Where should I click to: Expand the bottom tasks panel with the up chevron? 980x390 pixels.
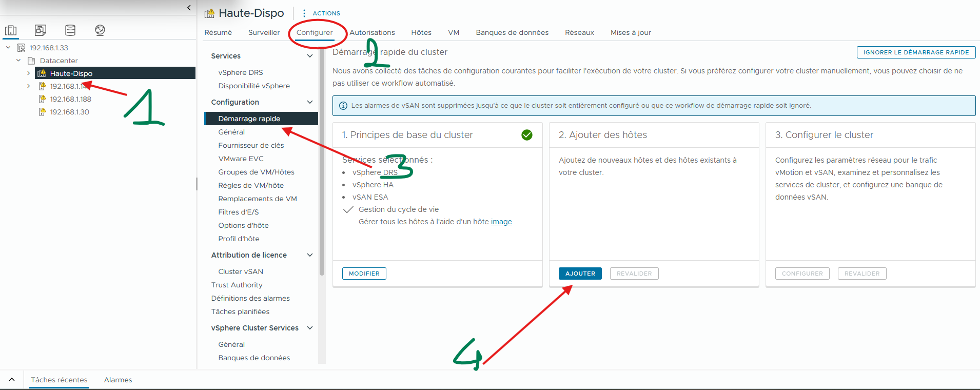[x=12, y=380]
